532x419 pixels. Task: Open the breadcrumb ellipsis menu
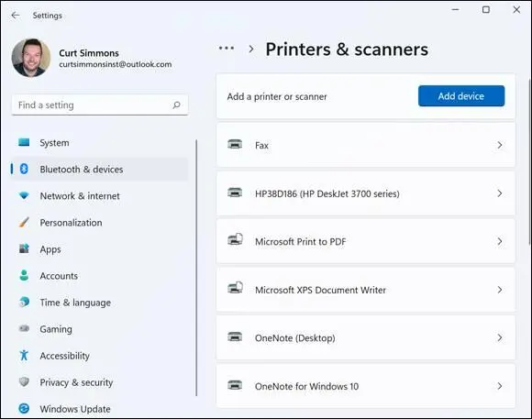click(x=227, y=49)
